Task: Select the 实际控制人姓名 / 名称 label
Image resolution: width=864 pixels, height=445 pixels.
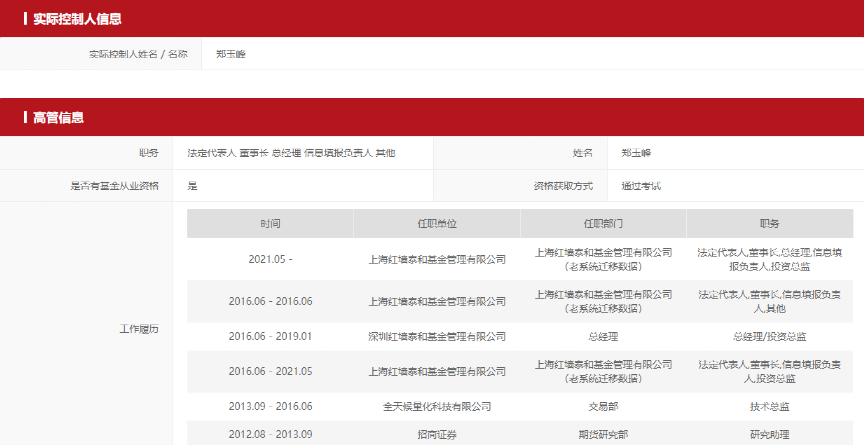Action: pos(138,54)
